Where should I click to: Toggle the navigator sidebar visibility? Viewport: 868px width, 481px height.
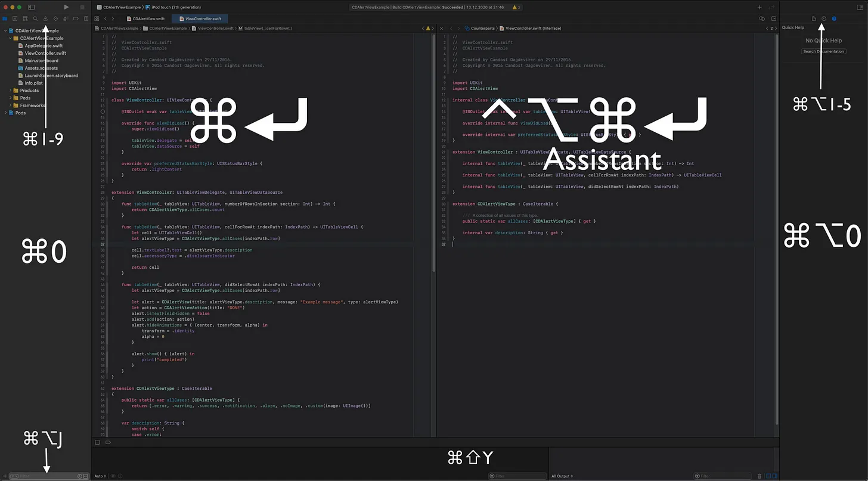tap(32, 7)
